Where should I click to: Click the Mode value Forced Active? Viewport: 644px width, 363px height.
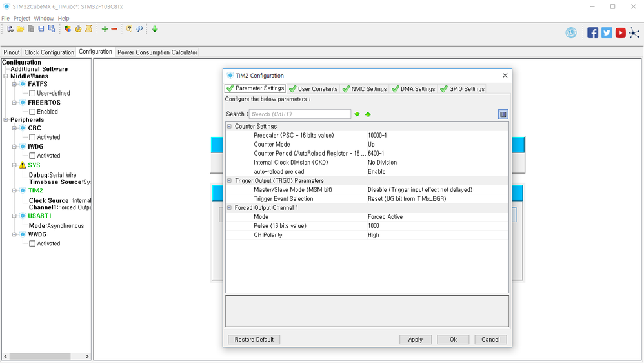[x=385, y=216]
